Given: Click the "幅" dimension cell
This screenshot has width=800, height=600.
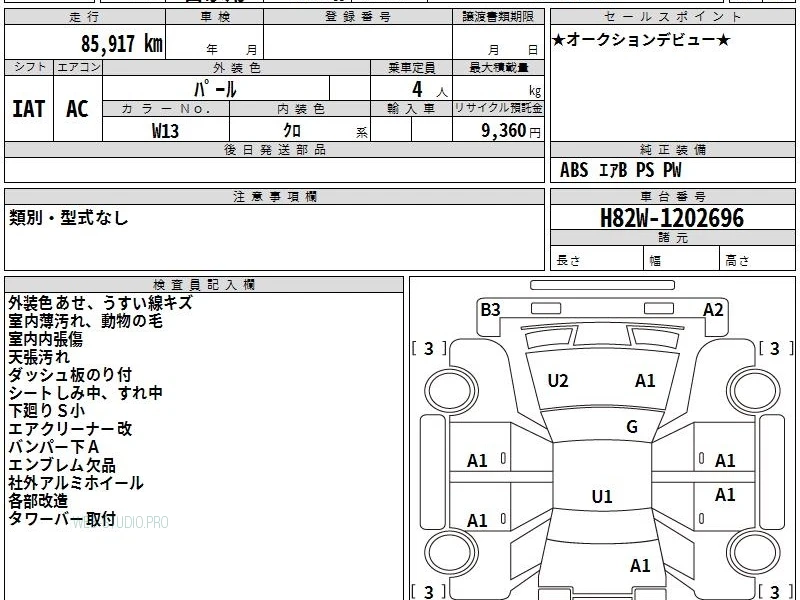Looking at the screenshot, I should (x=682, y=258).
